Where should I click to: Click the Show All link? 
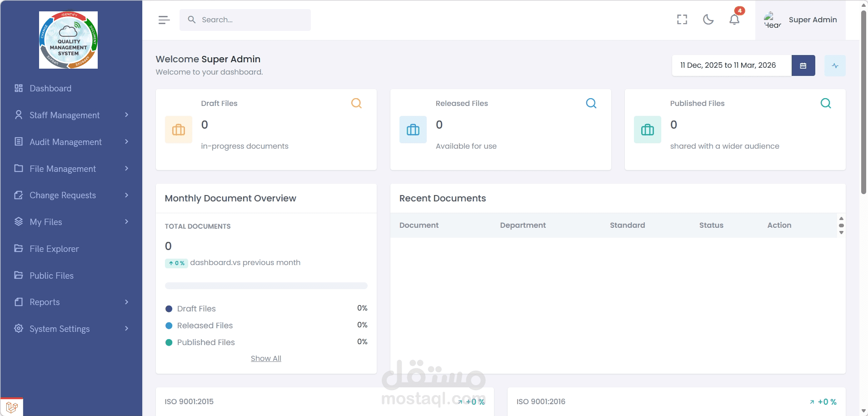pyautogui.click(x=266, y=358)
